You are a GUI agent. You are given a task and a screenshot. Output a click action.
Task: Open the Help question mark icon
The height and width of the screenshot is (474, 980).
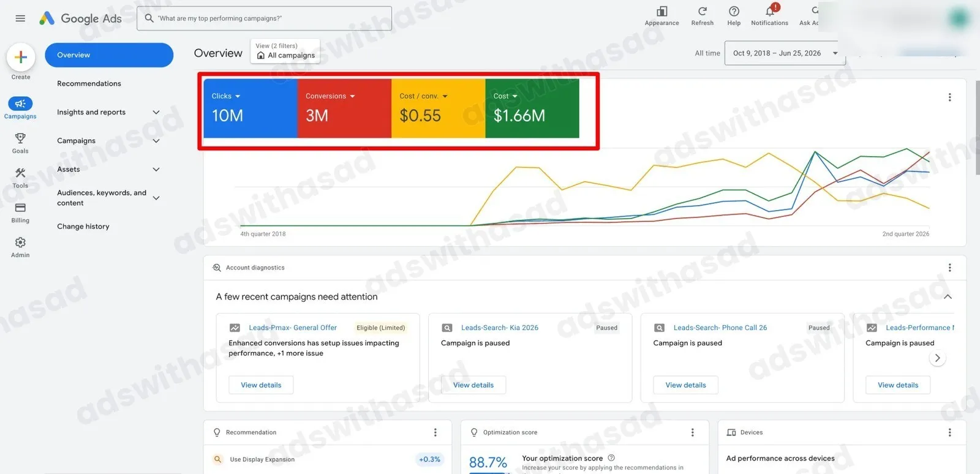pyautogui.click(x=734, y=11)
